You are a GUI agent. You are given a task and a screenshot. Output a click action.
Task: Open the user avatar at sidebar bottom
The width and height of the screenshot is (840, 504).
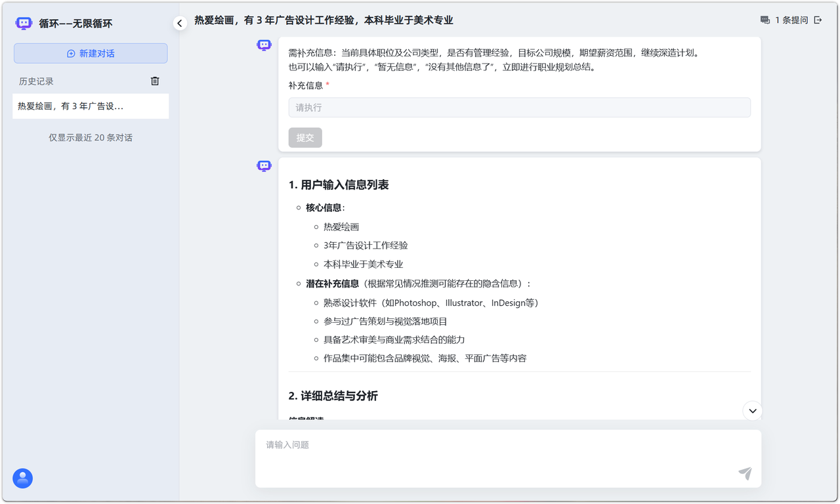[x=23, y=478]
